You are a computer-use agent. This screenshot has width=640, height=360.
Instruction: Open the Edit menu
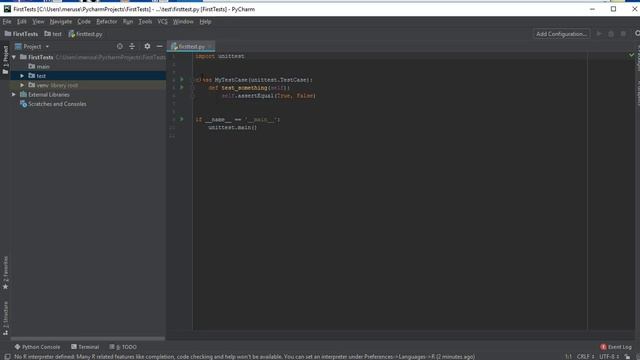pyautogui.click(x=22, y=22)
